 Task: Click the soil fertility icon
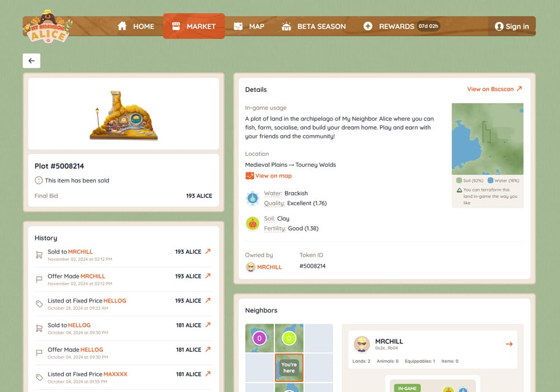(253, 223)
